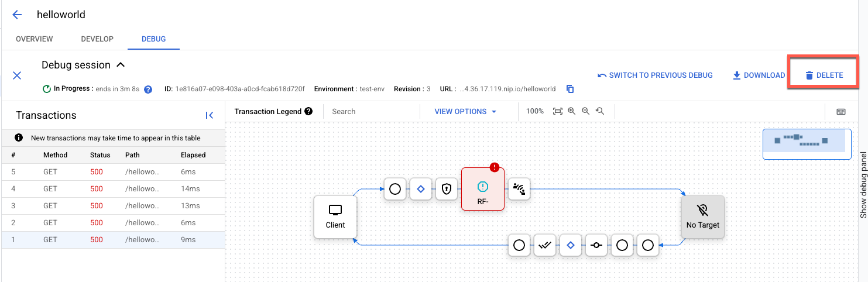Open the View Options dropdown

[x=465, y=112]
